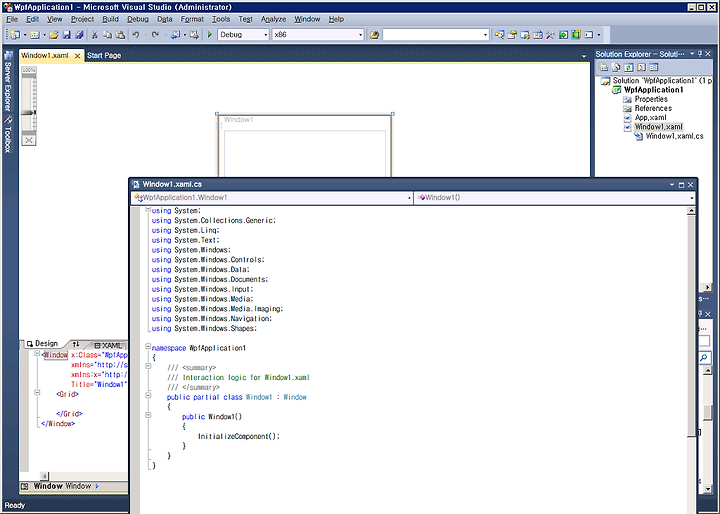Click the designer zoom slider thumb
This screenshot has height=514, width=720.
28,113
